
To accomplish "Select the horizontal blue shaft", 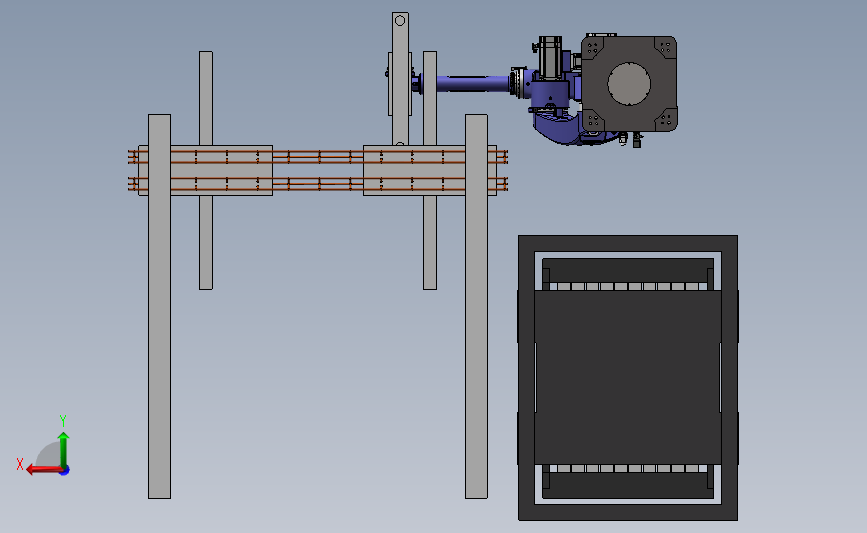I will click(x=472, y=83).
